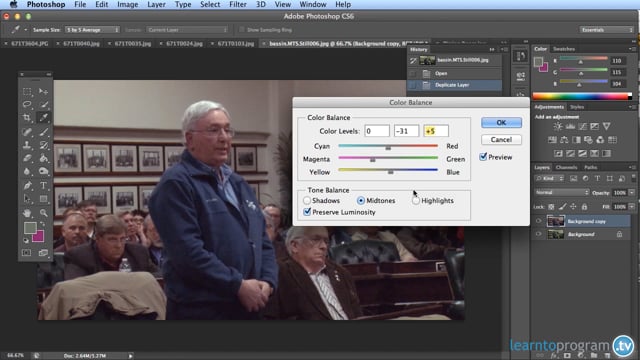Viewport: 640px width, 360px height.
Task: Select the Eraser tool
Action: [27, 158]
